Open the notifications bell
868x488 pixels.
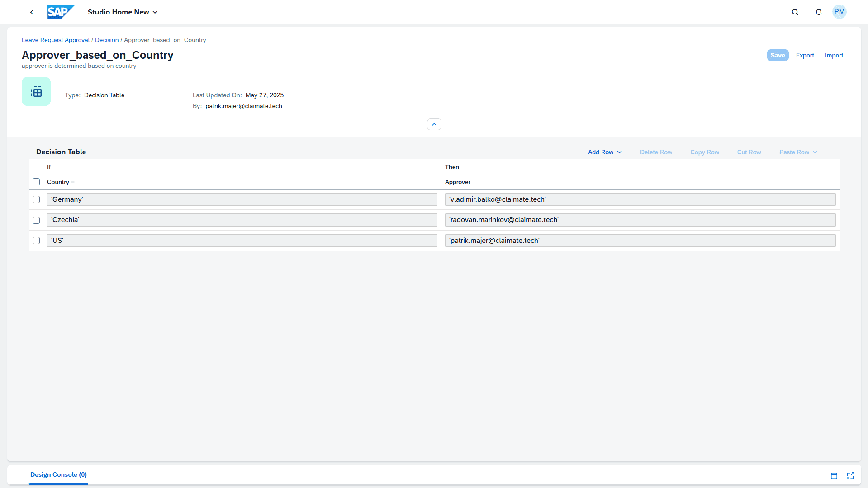(819, 12)
